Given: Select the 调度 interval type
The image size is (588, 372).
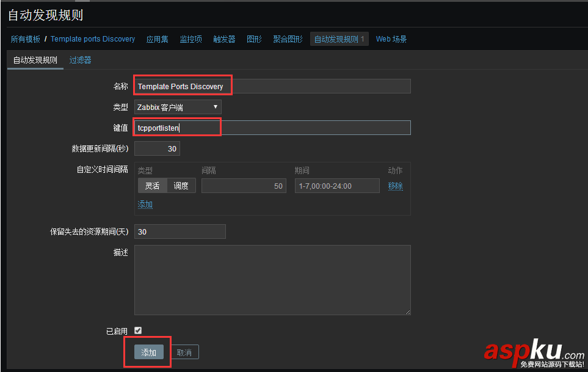Looking at the screenshot, I should [x=181, y=185].
